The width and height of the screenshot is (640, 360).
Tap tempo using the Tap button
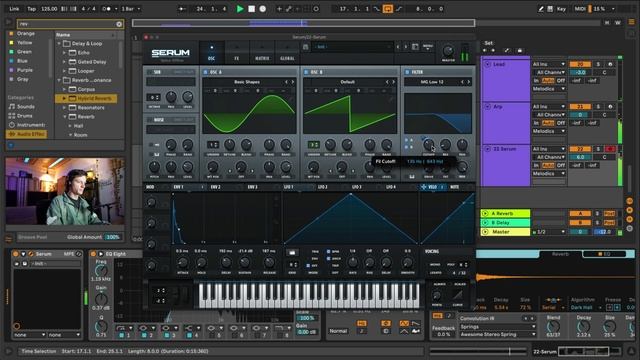[31, 9]
